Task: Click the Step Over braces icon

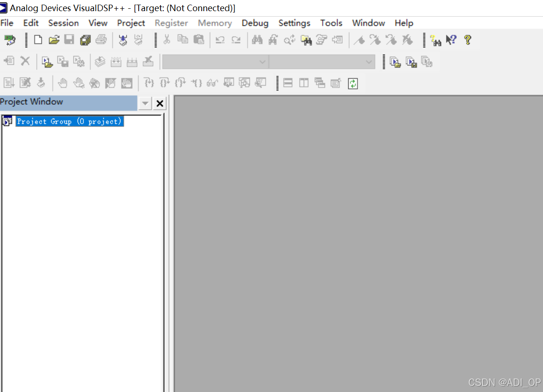Action: [165, 82]
